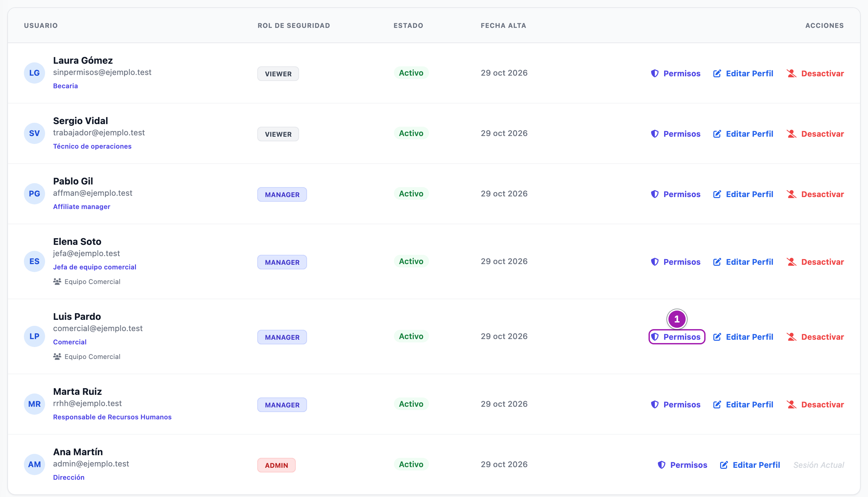The image size is (868, 497).
Task: Click shield icon in Ana Martín's row
Action: [661, 465]
